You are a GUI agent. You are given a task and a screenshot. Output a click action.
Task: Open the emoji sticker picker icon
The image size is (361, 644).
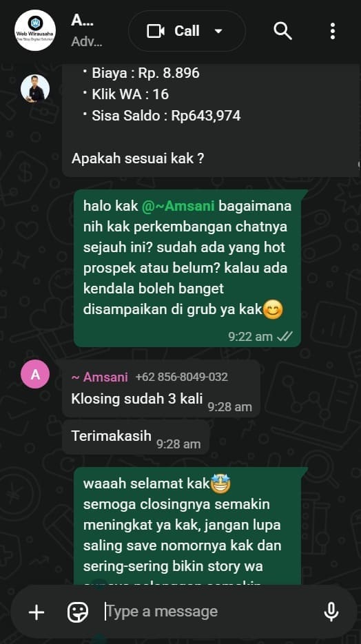point(78,612)
